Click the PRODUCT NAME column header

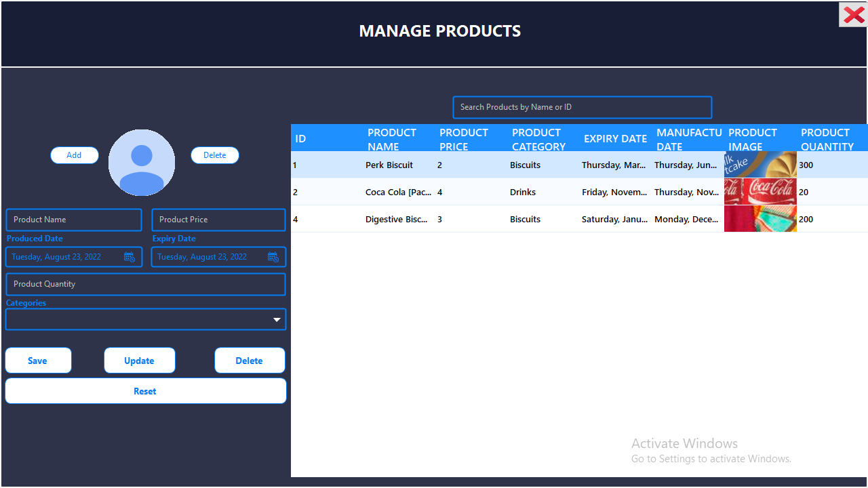[392, 139]
